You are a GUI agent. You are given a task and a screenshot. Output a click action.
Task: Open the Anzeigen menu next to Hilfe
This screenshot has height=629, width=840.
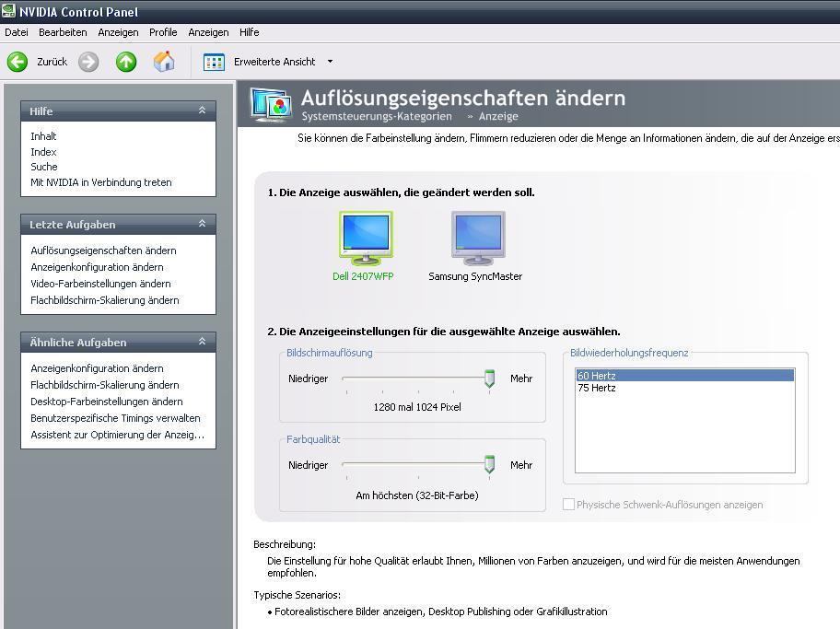208,32
